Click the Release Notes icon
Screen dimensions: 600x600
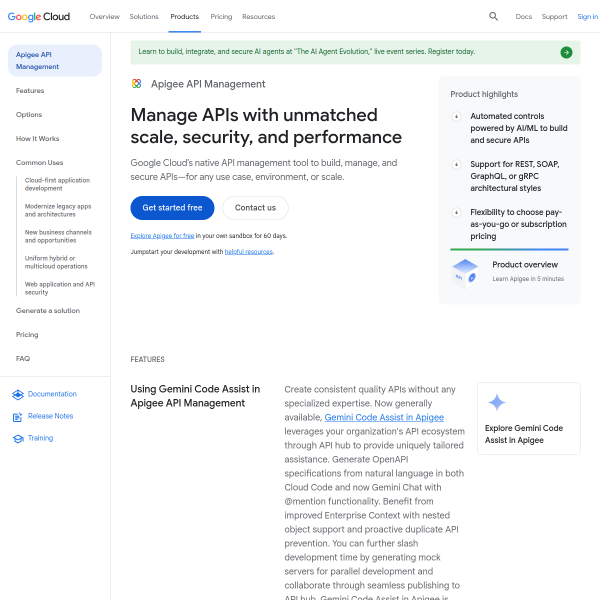click(x=18, y=417)
